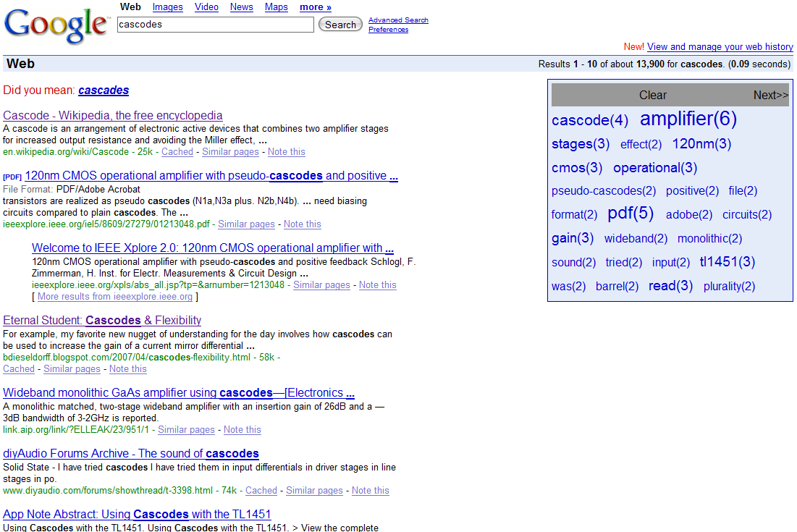This screenshot has width=797, height=532.
Task: Open the Wideband monolithic GaAs amplifier result
Action: pyautogui.click(x=179, y=393)
